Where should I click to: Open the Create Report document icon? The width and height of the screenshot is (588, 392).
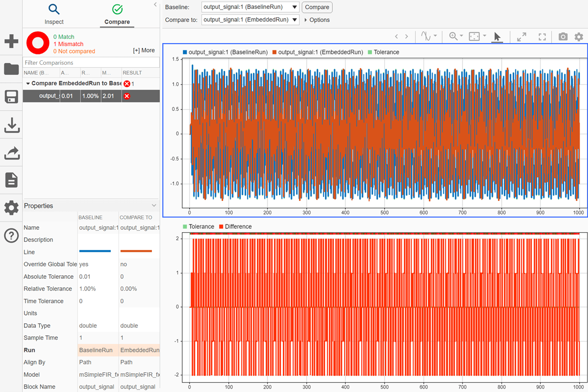pyautogui.click(x=11, y=180)
